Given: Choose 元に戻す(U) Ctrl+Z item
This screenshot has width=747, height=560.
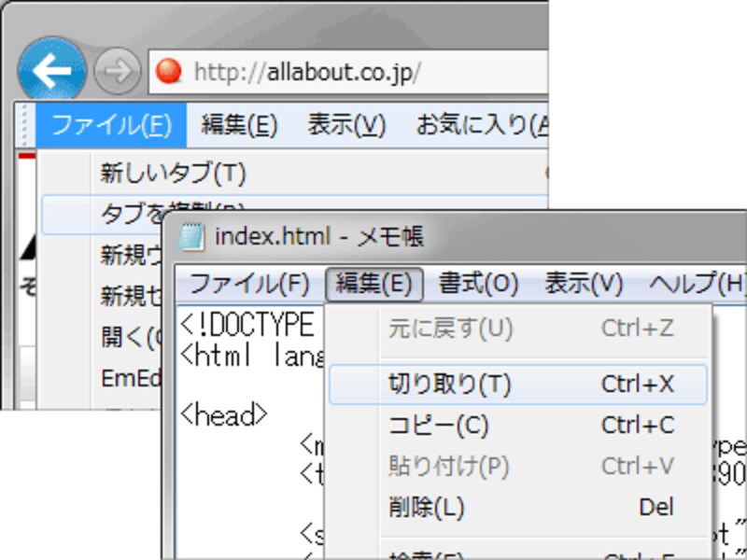Looking at the screenshot, I should click(518, 329).
